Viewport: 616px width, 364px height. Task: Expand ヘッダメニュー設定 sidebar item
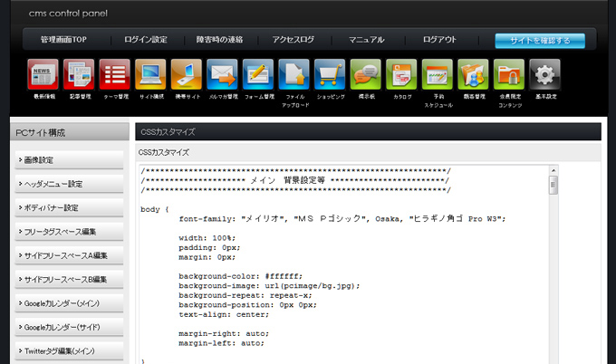(69, 184)
